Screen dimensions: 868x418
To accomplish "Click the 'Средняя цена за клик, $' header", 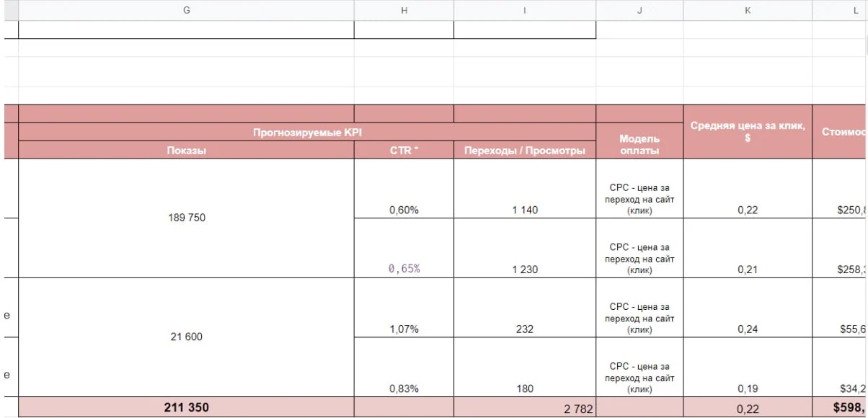I will [x=748, y=132].
